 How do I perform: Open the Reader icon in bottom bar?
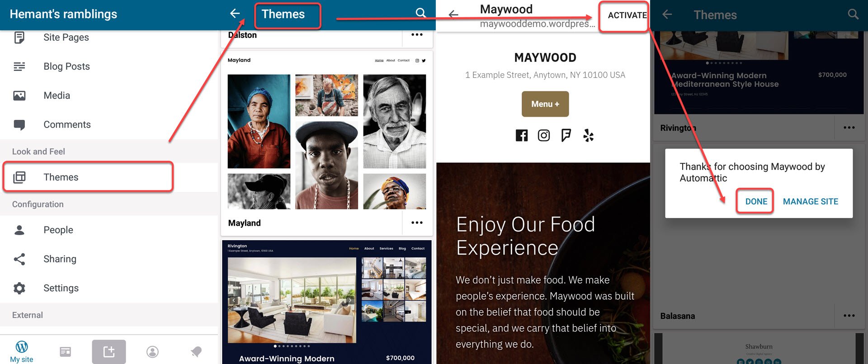(65, 351)
